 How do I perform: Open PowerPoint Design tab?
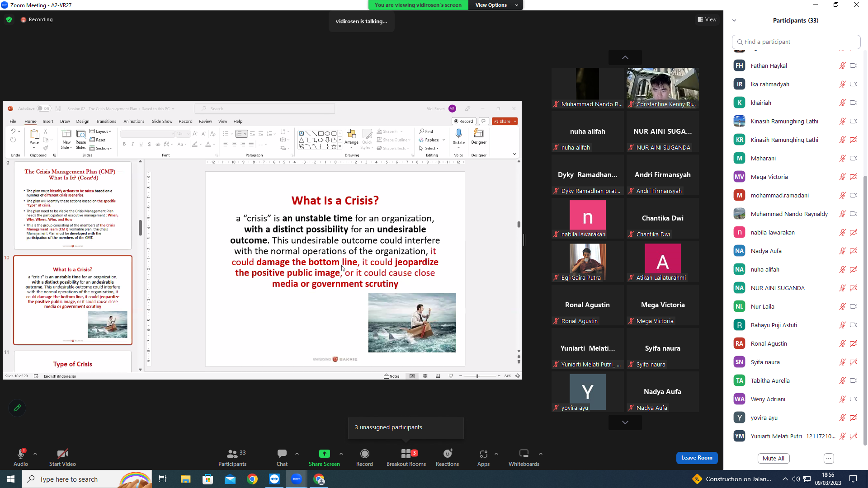coord(83,122)
